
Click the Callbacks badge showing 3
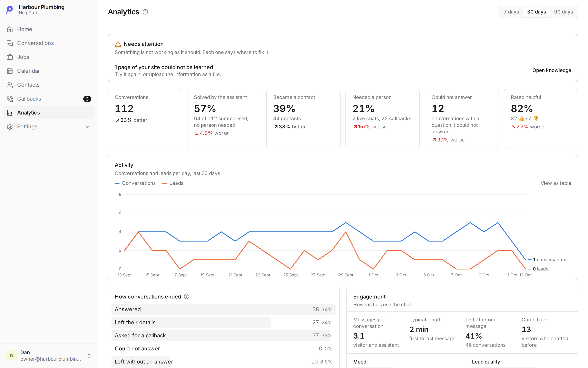pyautogui.click(x=87, y=99)
